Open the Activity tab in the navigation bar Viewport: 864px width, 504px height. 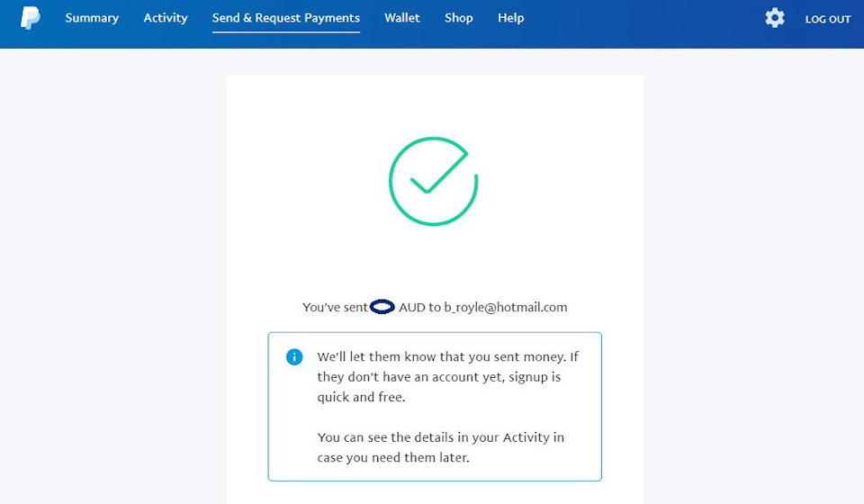[166, 18]
